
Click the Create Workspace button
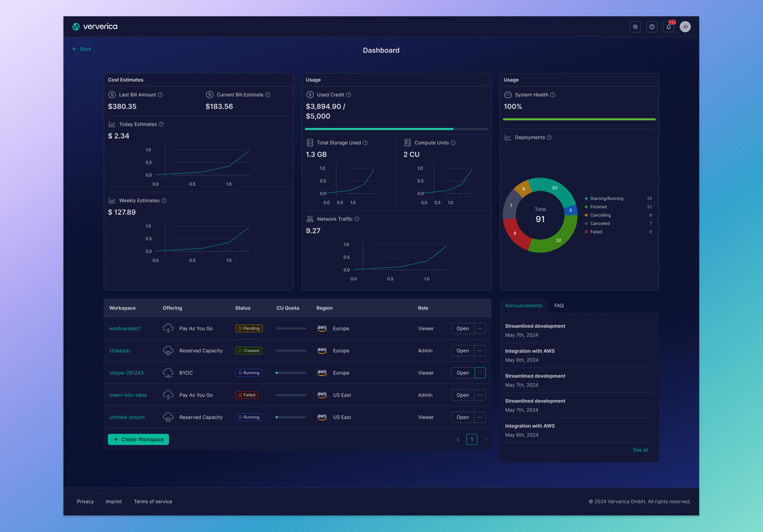(138, 439)
